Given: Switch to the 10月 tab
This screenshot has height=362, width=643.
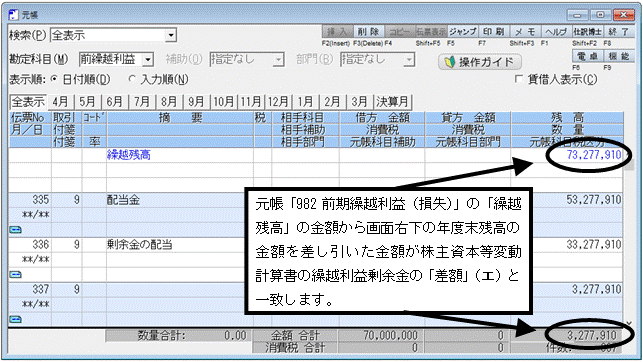Looking at the screenshot, I should point(223,101).
